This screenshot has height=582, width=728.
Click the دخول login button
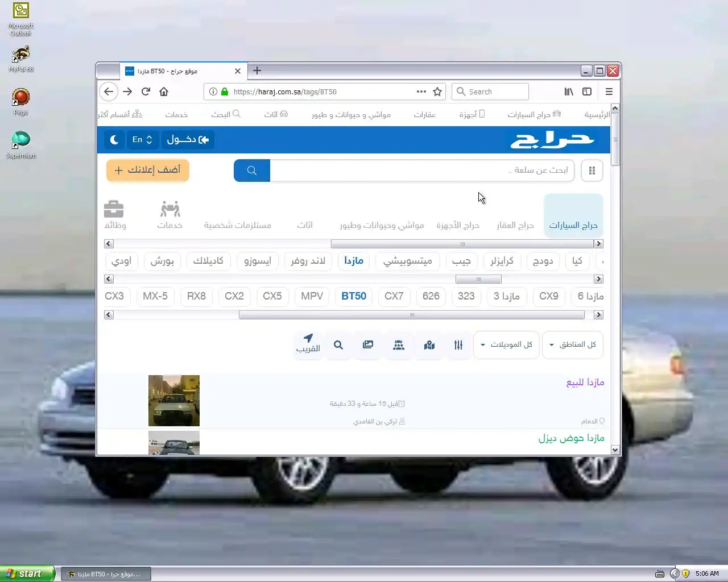click(188, 139)
